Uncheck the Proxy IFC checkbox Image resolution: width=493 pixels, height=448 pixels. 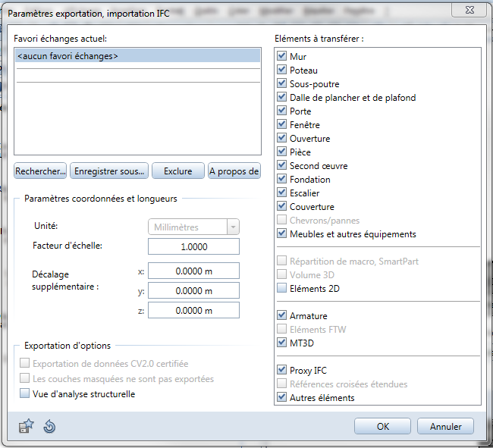tap(282, 371)
